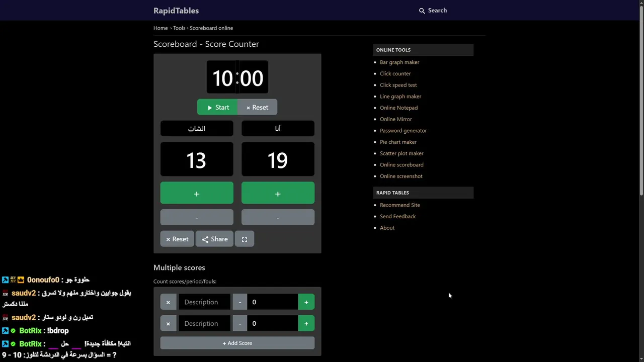Open Tools breadcrumb link
The width and height of the screenshot is (644, 362).
179,28
